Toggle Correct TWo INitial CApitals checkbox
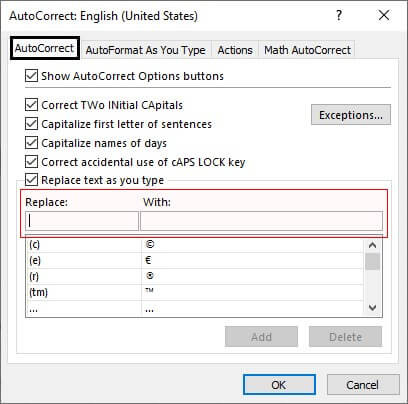This screenshot has height=404, width=408. (31, 105)
